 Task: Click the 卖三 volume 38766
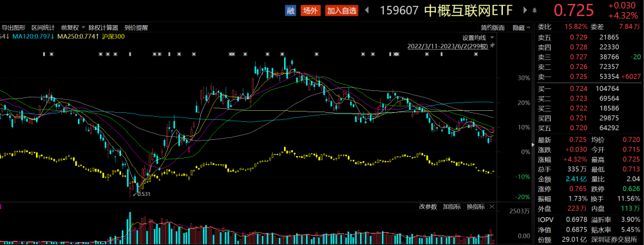coord(610,57)
